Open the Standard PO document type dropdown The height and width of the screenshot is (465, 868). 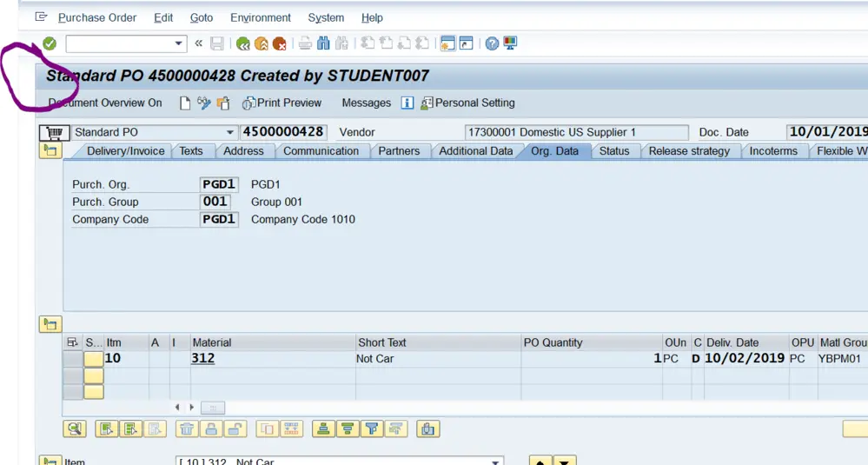(x=229, y=132)
